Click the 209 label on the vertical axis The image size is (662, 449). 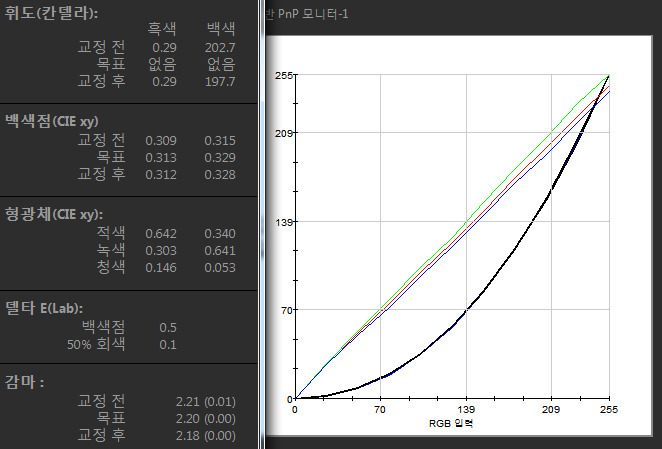pos(284,133)
